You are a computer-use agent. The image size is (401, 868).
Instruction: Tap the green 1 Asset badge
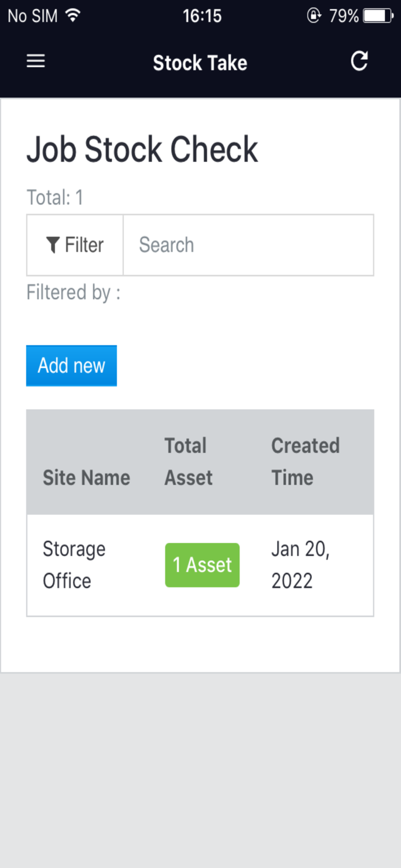point(202,565)
